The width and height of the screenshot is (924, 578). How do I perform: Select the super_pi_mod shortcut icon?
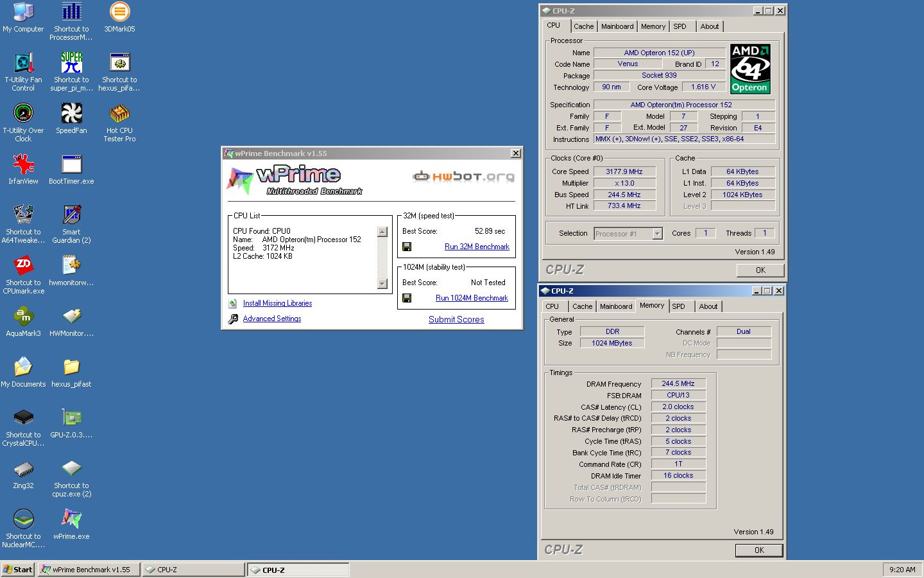(71, 62)
